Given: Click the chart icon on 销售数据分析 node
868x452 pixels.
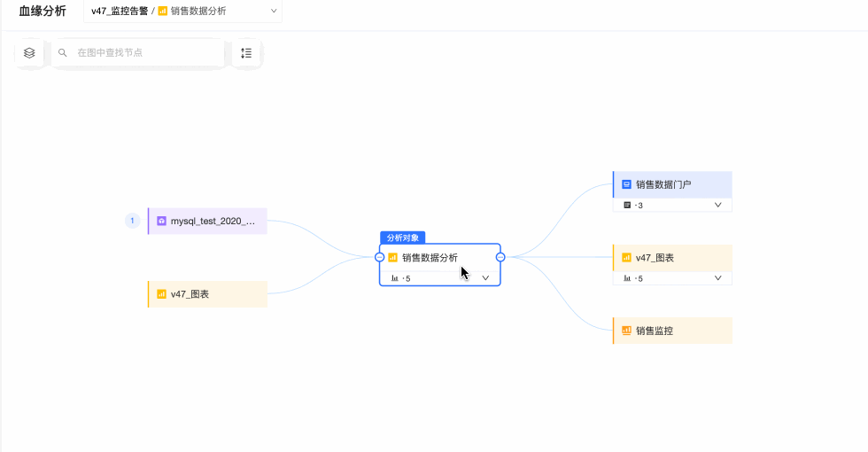Looking at the screenshot, I should (x=392, y=258).
